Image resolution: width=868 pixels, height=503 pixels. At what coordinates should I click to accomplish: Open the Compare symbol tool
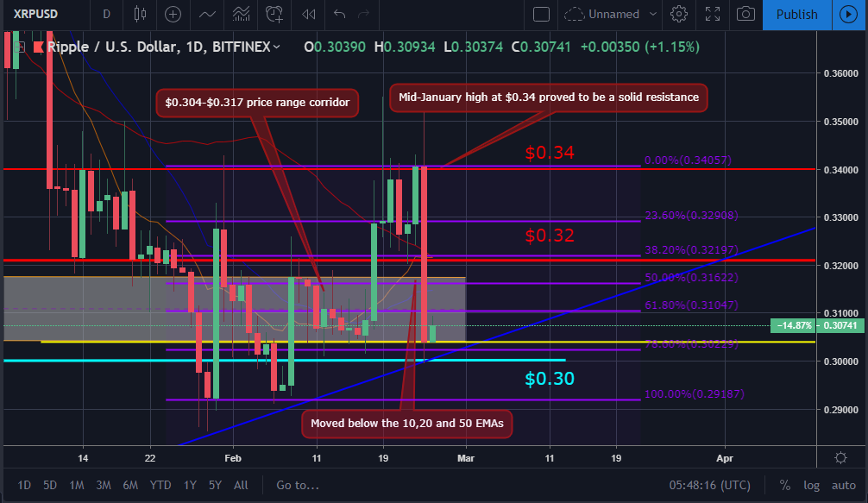coord(173,15)
